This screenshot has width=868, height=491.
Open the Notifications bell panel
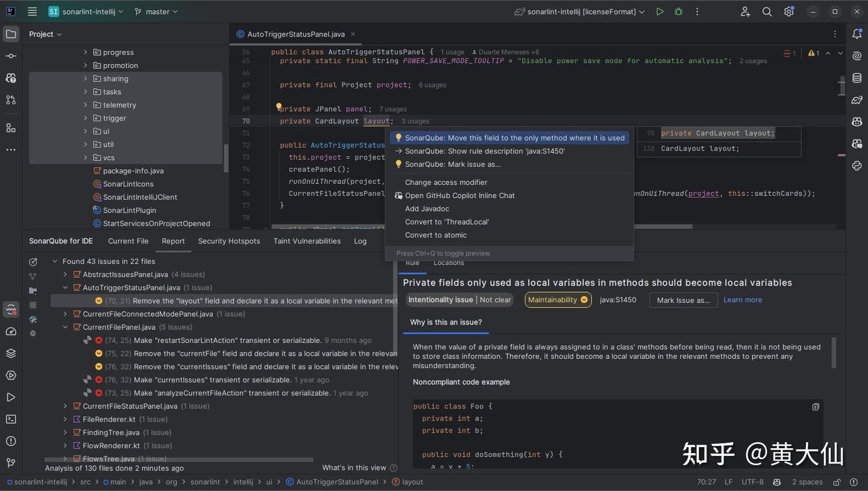pyautogui.click(x=857, y=34)
